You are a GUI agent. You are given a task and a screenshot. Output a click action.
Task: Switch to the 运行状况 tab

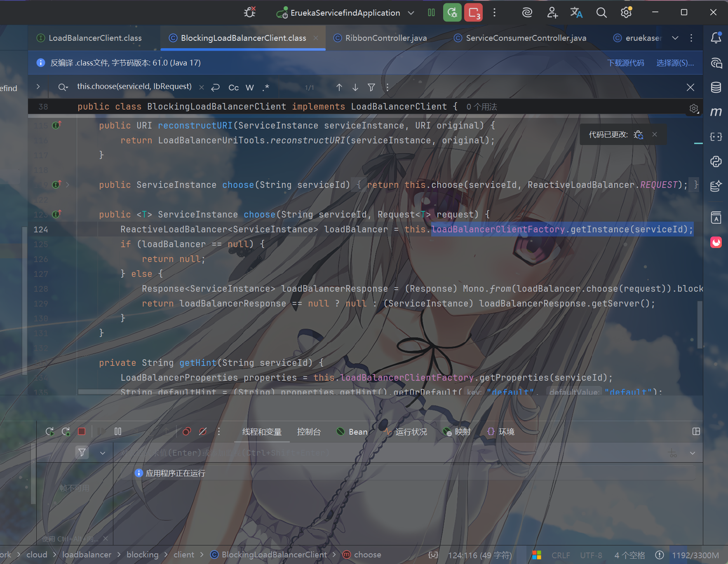[x=405, y=432]
